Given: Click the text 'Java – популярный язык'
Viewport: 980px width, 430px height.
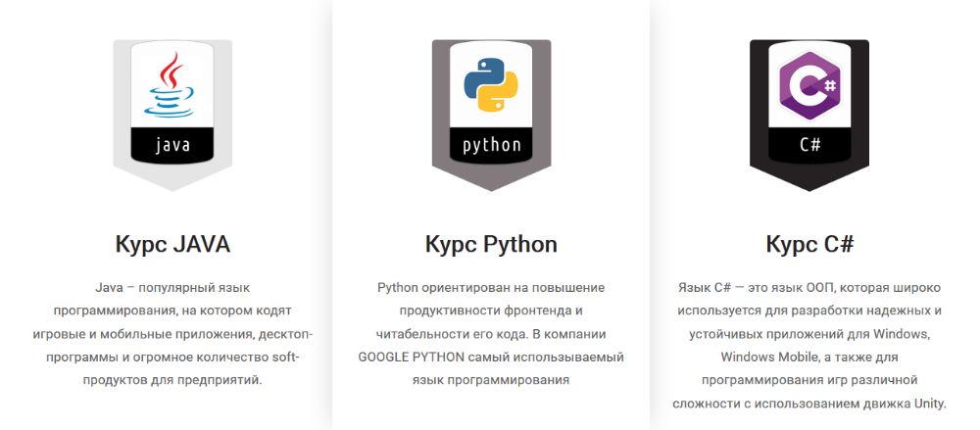Looking at the screenshot, I should click(x=172, y=288).
